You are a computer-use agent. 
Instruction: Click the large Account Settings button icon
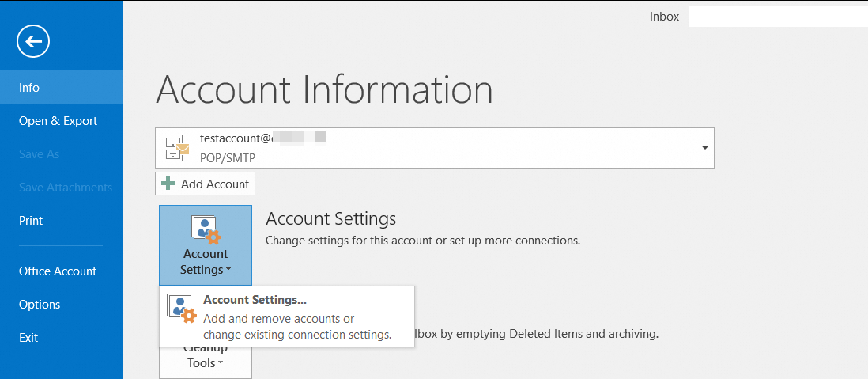(206, 229)
